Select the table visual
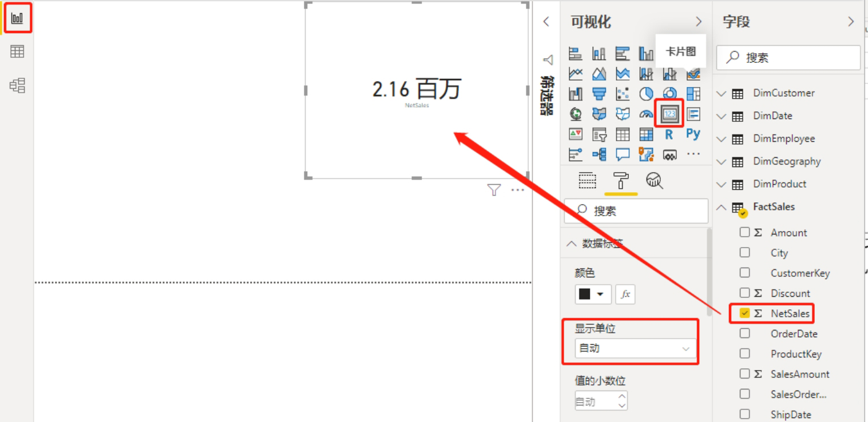The width and height of the screenshot is (868, 422). pyautogui.click(x=623, y=134)
